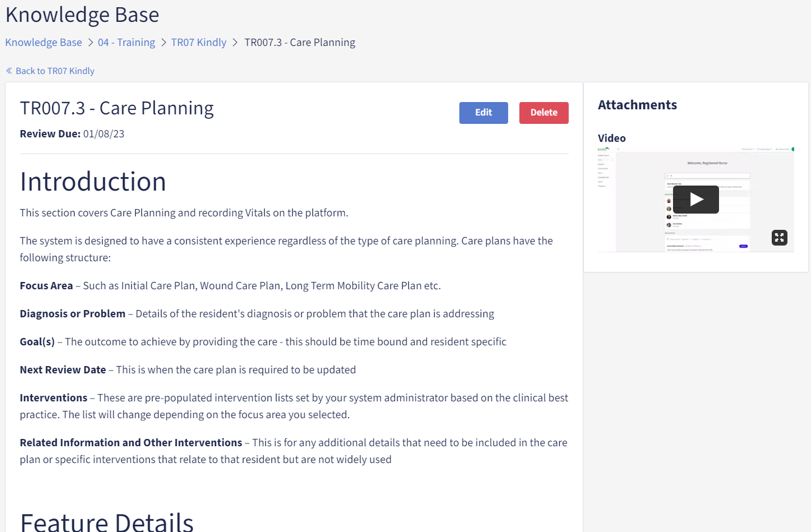Screen dimensions: 811x532
Task: Click the chevron after 04 - Training breadcrumb
Action: coord(163,43)
